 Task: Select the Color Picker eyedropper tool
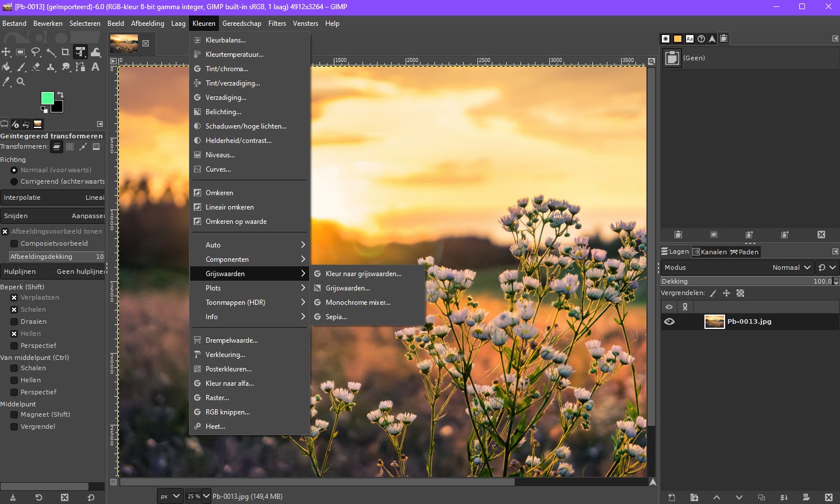pyautogui.click(x=6, y=82)
